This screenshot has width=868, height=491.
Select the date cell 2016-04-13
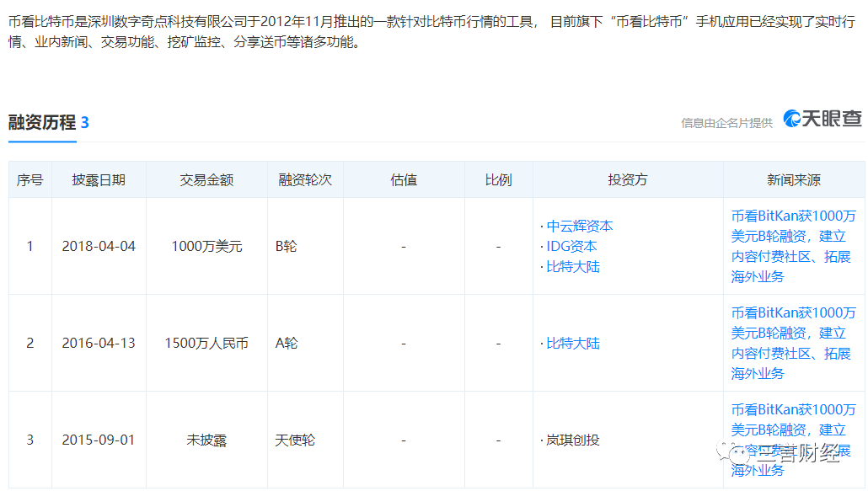[x=99, y=343]
